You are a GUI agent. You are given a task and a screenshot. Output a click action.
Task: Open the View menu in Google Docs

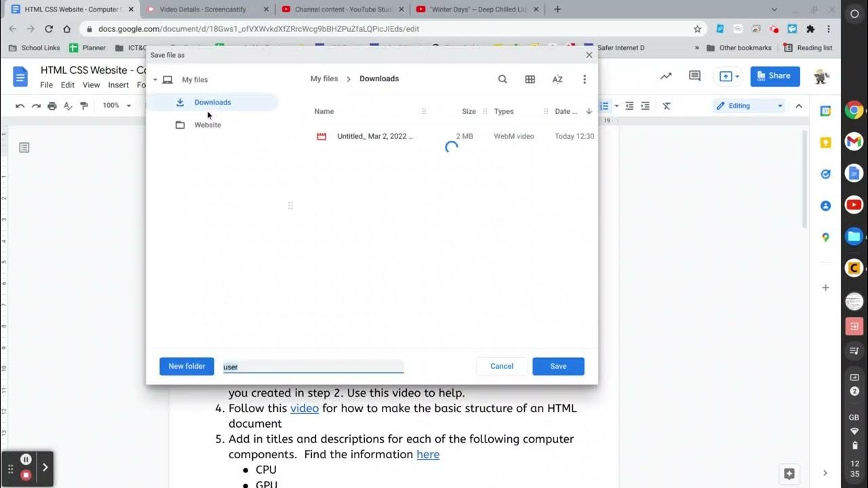[91, 85]
